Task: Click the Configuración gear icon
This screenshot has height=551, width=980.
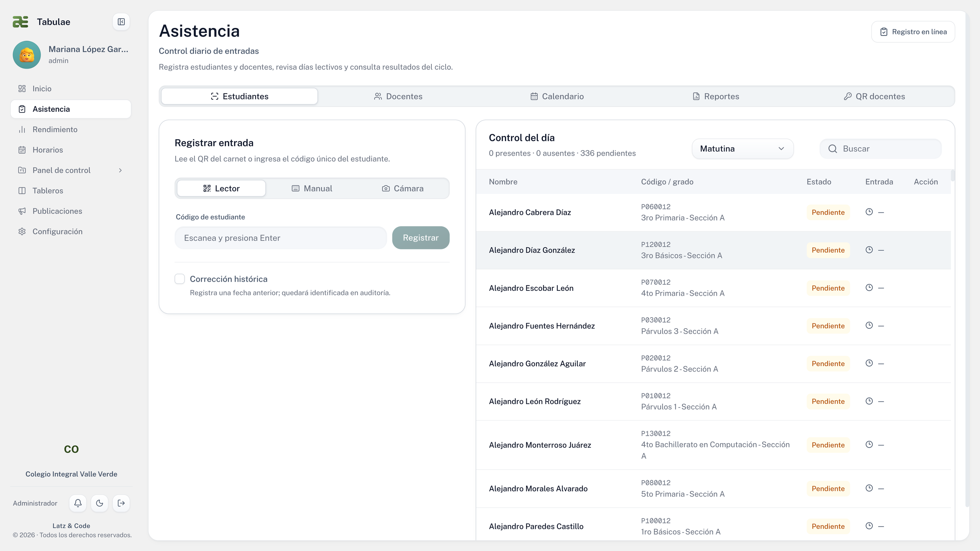Action: [22, 231]
